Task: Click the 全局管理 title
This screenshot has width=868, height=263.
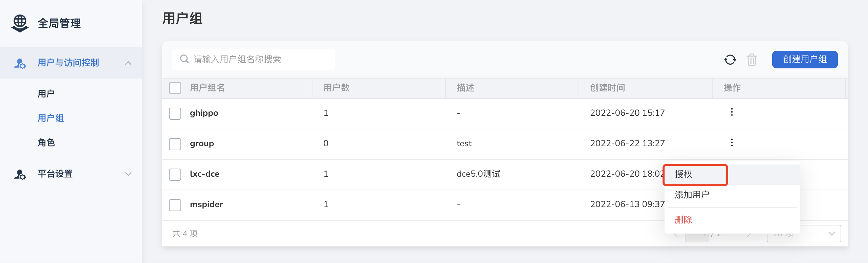Action: (59, 23)
